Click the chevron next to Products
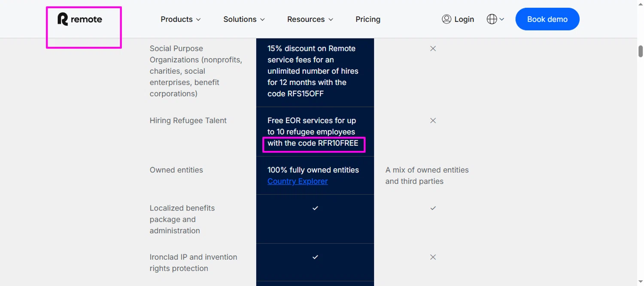The image size is (644, 286). (x=198, y=20)
